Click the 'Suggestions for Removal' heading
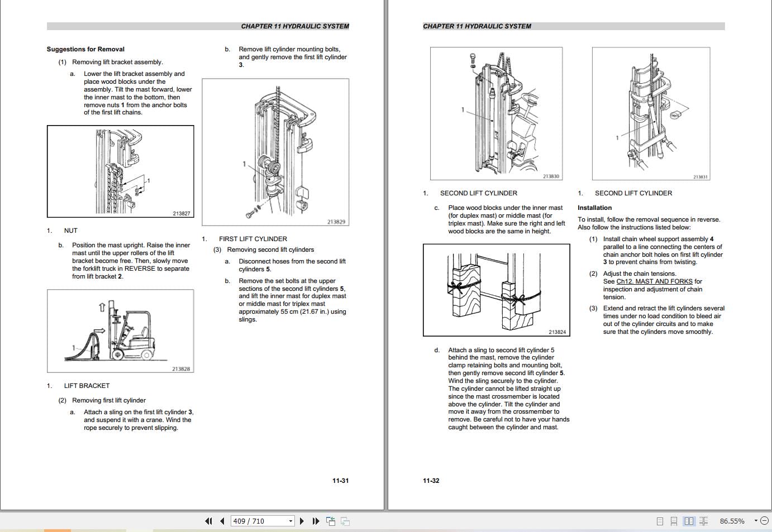772x532 pixels. coord(85,49)
